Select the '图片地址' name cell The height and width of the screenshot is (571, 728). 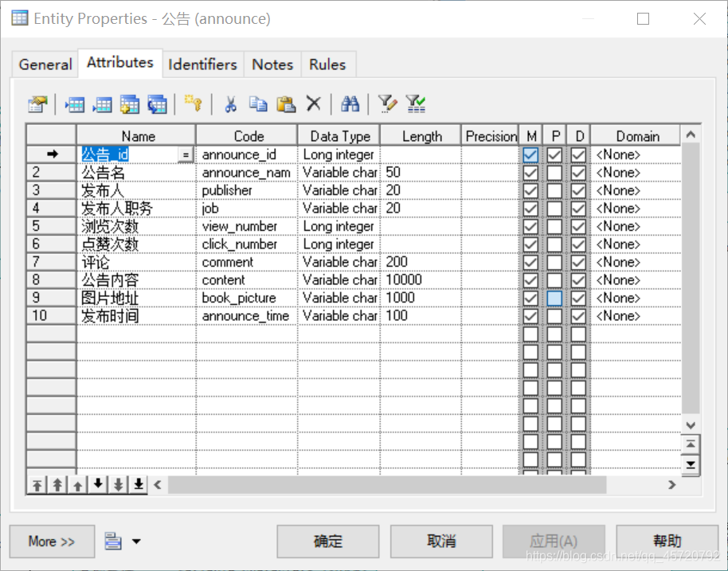click(136, 298)
